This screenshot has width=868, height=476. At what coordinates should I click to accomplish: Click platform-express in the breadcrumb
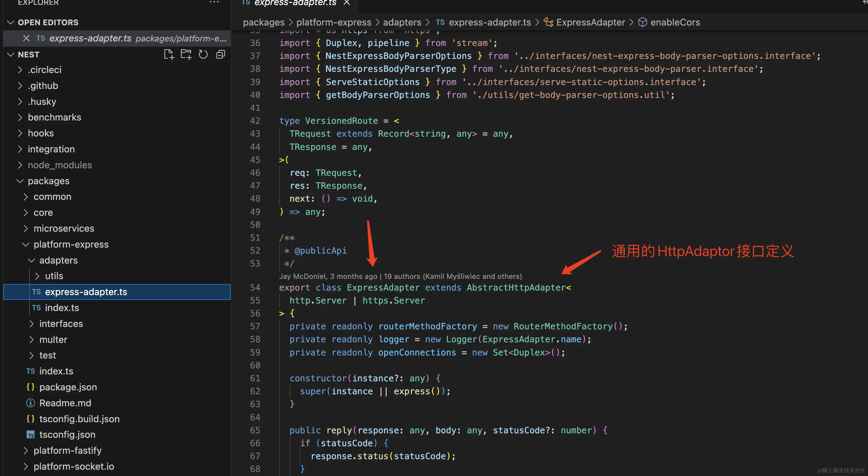(x=334, y=22)
